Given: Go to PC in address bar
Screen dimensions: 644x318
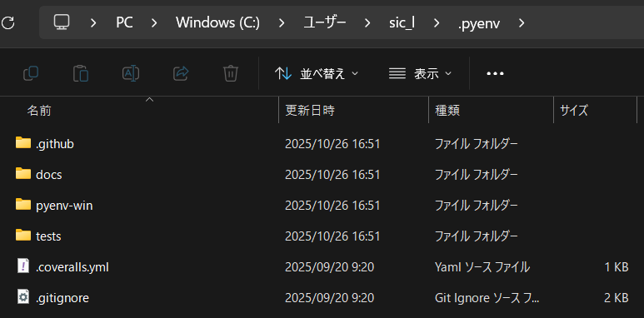Looking at the screenshot, I should [x=124, y=23].
